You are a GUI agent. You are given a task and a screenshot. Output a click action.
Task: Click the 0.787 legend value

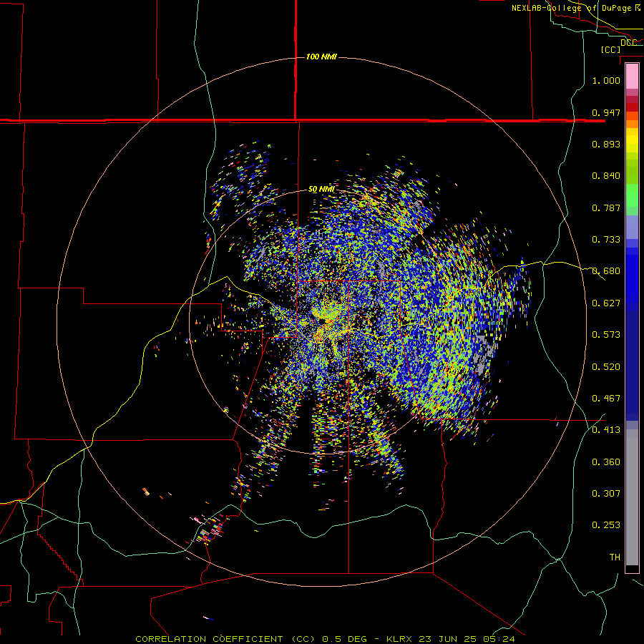(x=606, y=208)
